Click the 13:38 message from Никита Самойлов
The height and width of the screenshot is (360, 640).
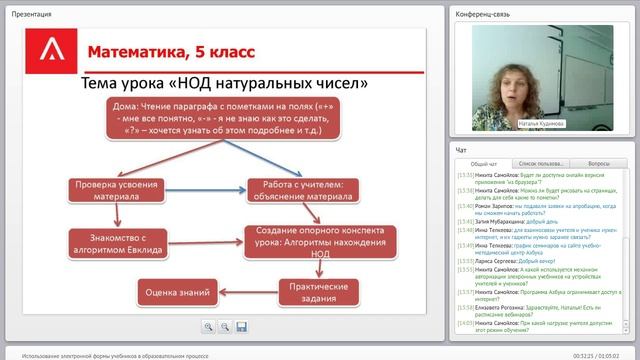(x=538, y=194)
